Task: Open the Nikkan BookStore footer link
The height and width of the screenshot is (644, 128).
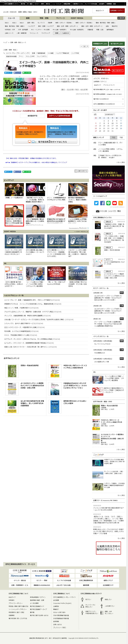Action: (108, 571)
